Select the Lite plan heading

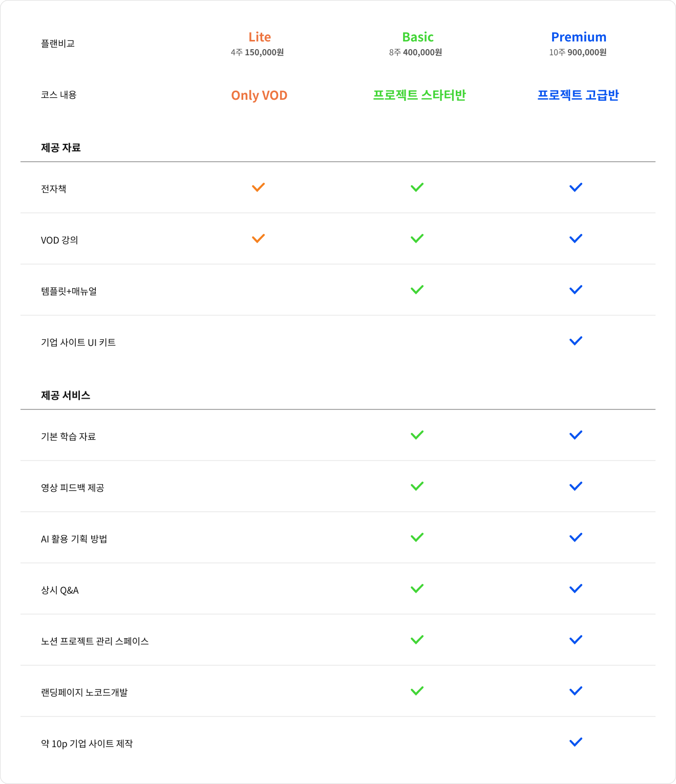(x=260, y=37)
